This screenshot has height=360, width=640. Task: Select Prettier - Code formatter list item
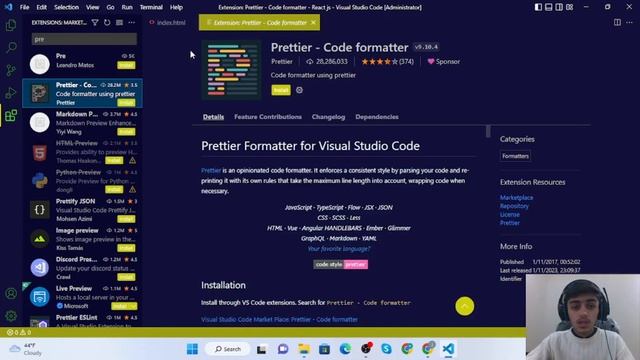pyautogui.click(x=82, y=93)
